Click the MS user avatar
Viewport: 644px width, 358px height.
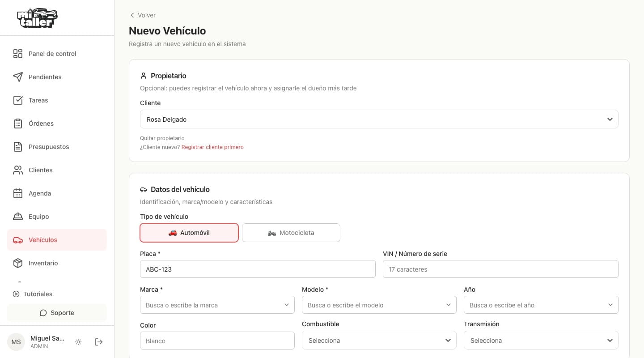pos(16,342)
